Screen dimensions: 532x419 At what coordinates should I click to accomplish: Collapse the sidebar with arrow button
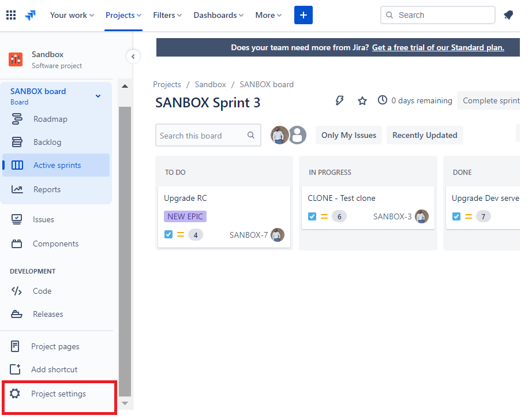coord(133,57)
